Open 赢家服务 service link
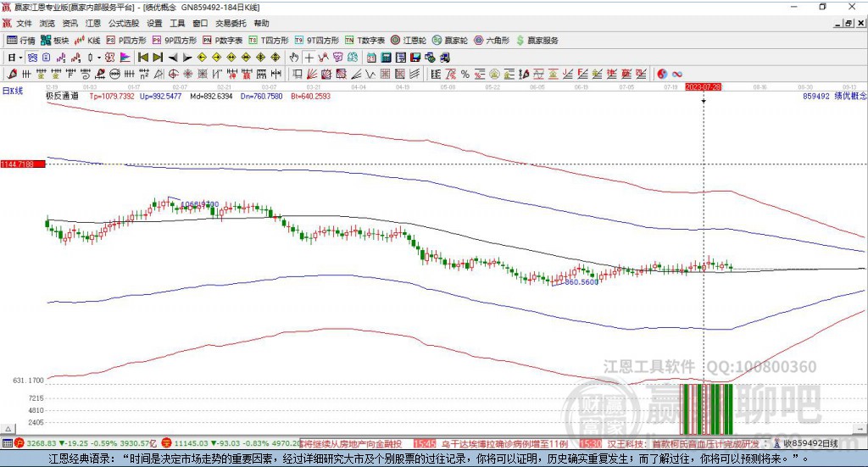Viewport: 868px width, 467px height. (x=537, y=41)
